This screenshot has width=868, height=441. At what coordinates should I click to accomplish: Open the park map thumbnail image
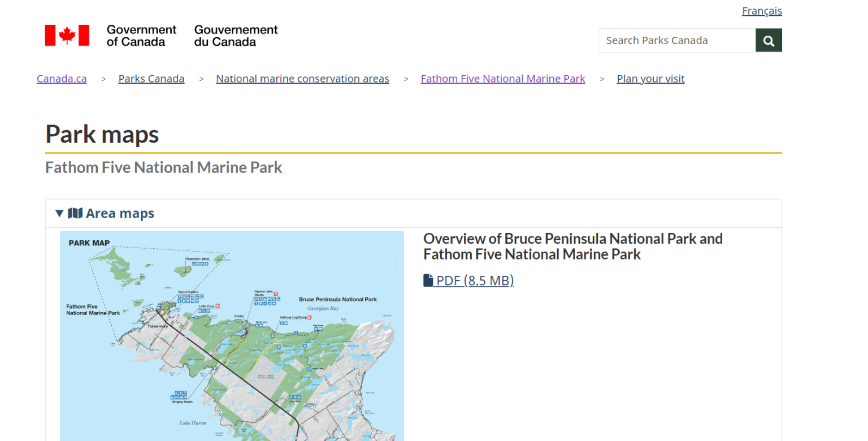click(232, 336)
